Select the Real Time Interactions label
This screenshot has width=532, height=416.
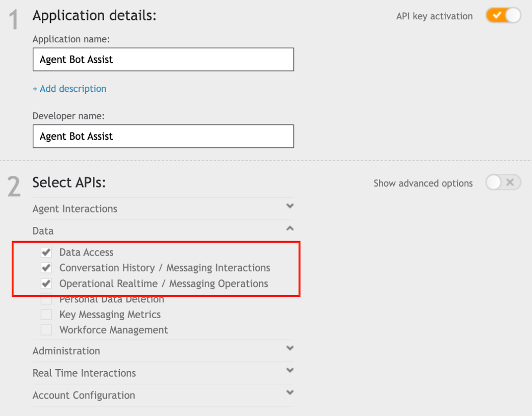[x=84, y=373]
